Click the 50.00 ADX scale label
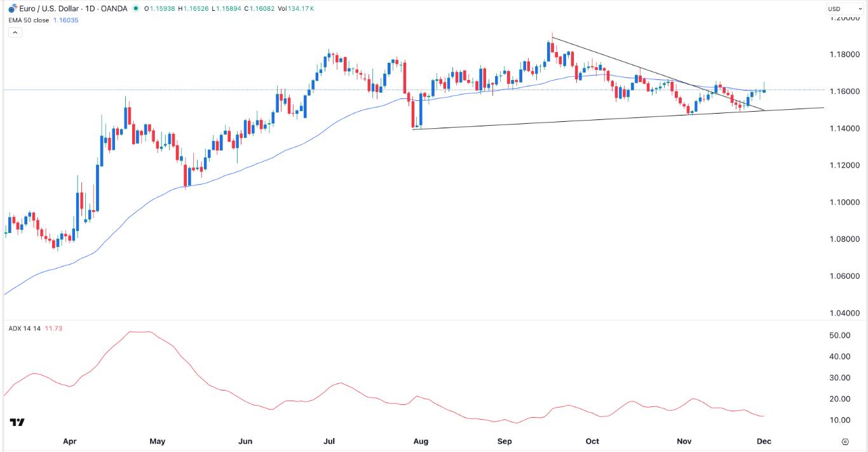The height and width of the screenshot is (452, 868). pyautogui.click(x=841, y=335)
